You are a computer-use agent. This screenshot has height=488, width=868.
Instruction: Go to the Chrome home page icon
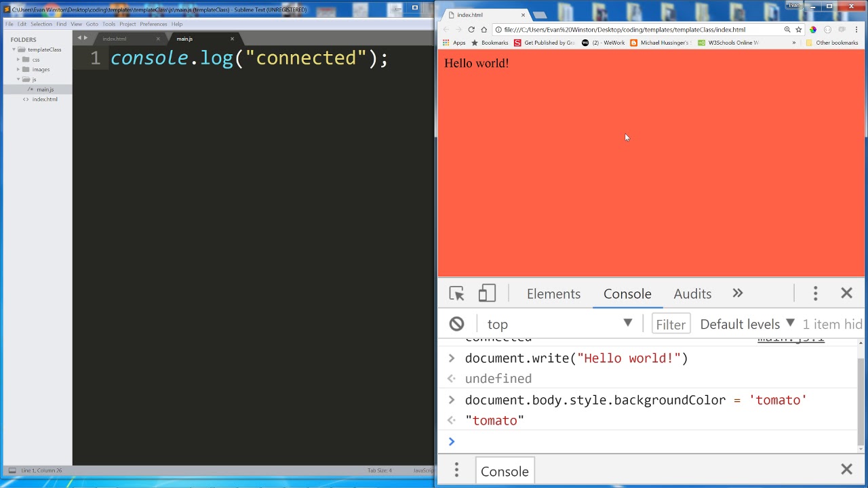click(x=484, y=30)
